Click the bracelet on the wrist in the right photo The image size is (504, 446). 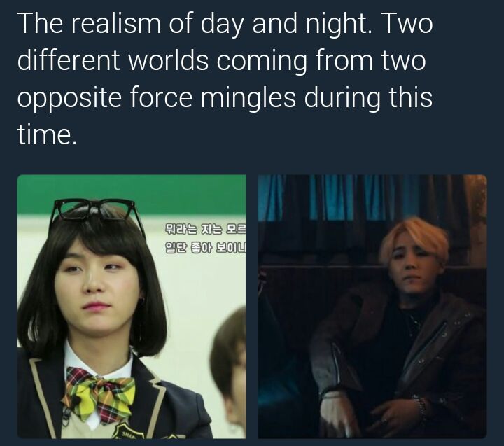click(421, 407)
